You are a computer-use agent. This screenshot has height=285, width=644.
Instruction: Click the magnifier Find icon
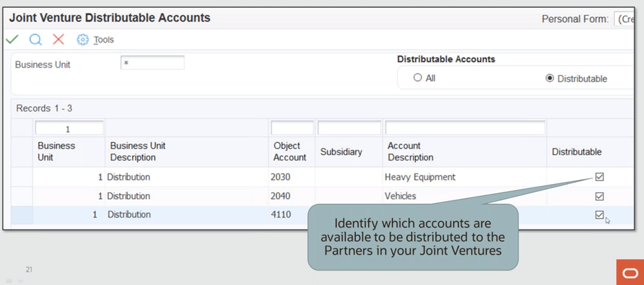pyautogui.click(x=35, y=40)
